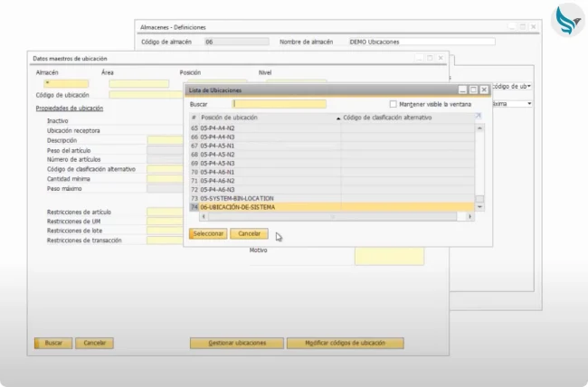The height and width of the screenshot is (387, 588).
Task: Select row 05-P4-A5-N1
Action: point(332,146)
